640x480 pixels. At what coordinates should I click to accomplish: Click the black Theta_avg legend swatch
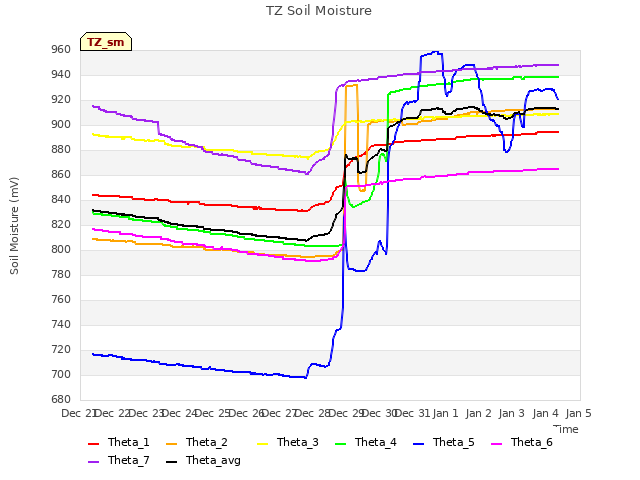[x=171, y=462]
